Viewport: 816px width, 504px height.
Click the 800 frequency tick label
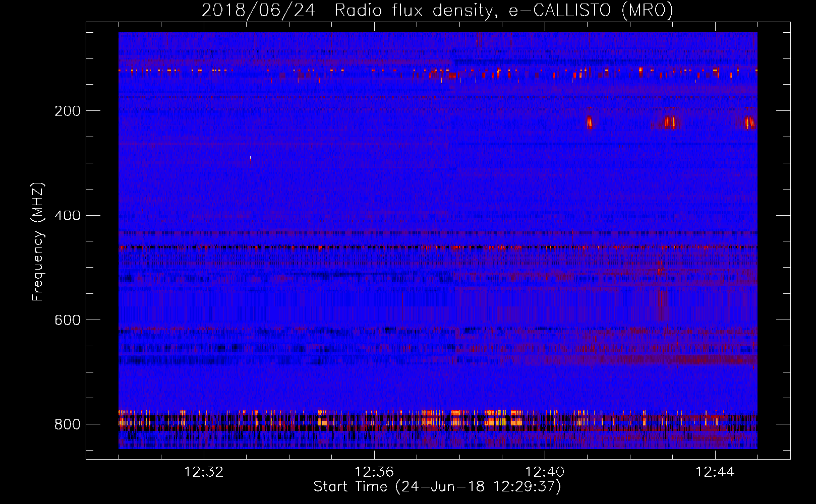[x=68, y=424]
